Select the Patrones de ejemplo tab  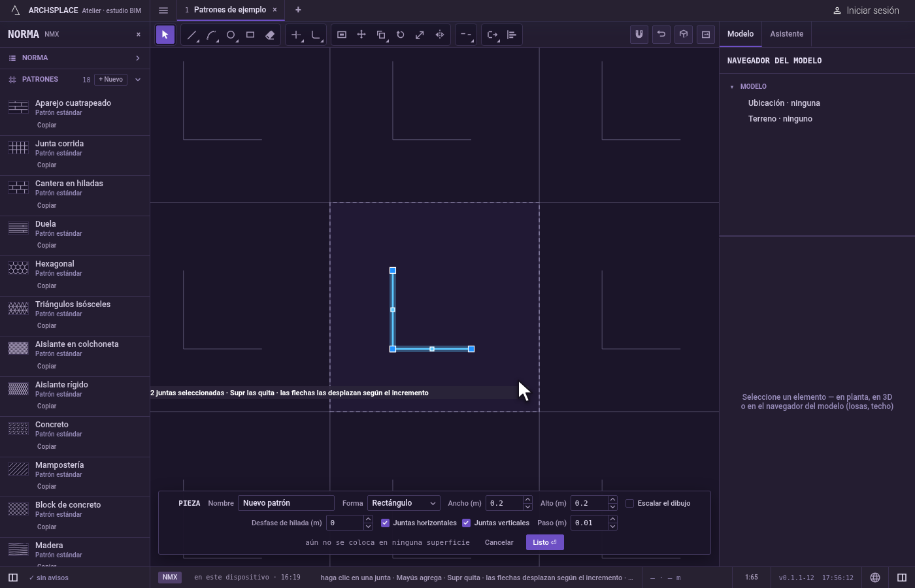230,10
